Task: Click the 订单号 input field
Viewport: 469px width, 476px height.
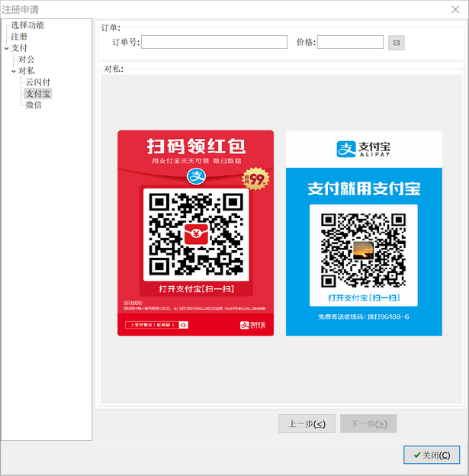Action: pos(214,42)
